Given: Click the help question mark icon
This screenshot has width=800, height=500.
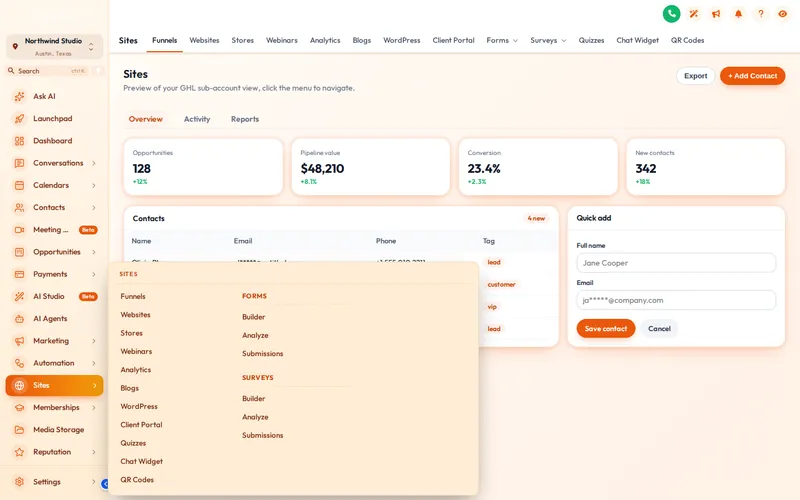Looking at the screenshot, I should coord(761,14).
